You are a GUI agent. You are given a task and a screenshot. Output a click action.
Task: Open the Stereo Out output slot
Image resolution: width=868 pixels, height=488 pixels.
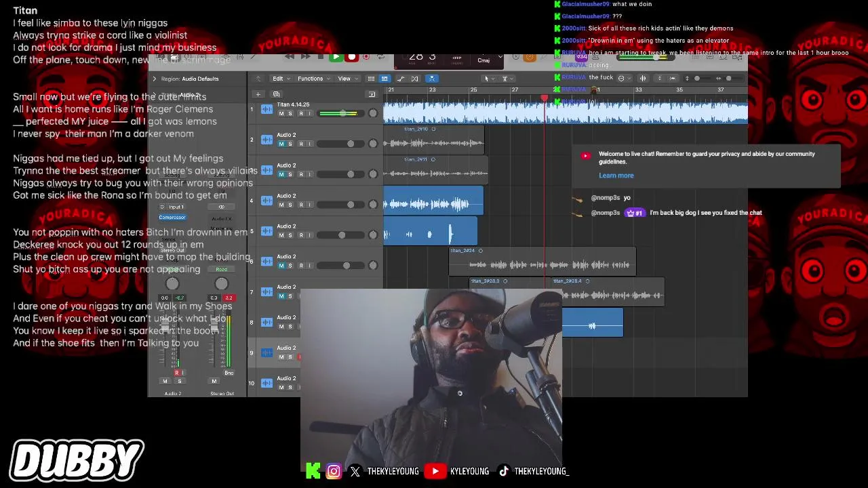pos(172,250)
